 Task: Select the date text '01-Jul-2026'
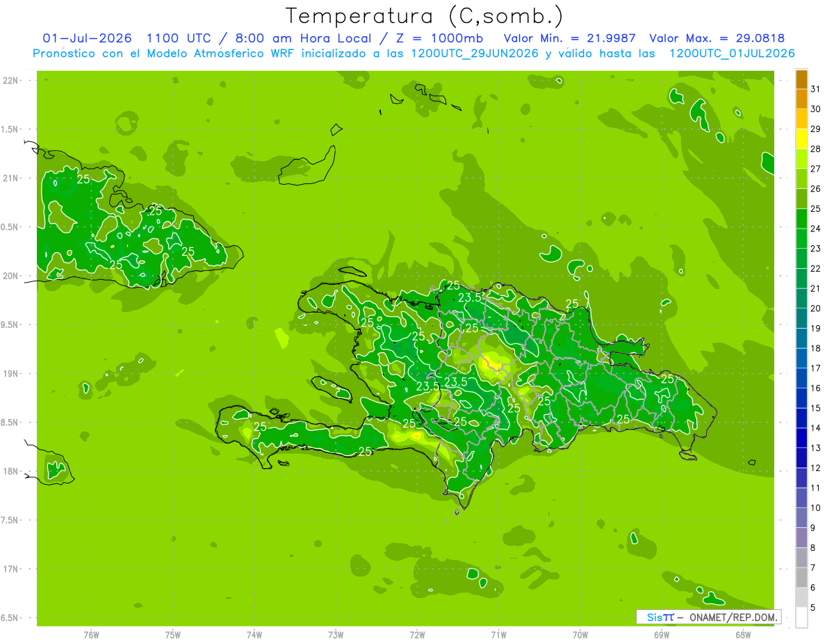pos(87,38)
